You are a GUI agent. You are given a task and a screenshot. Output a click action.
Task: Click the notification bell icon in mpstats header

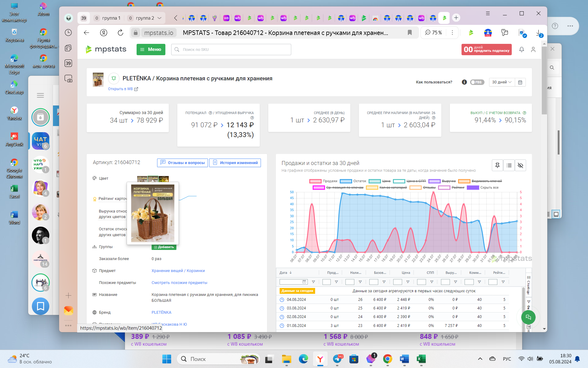point(522,49)
